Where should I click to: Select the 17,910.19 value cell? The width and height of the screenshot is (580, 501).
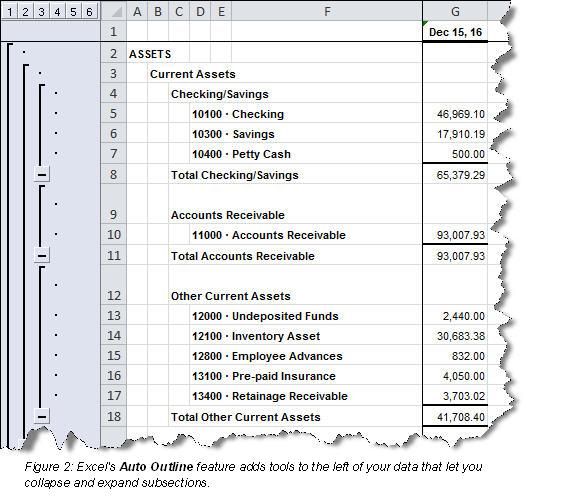(455, 134)
